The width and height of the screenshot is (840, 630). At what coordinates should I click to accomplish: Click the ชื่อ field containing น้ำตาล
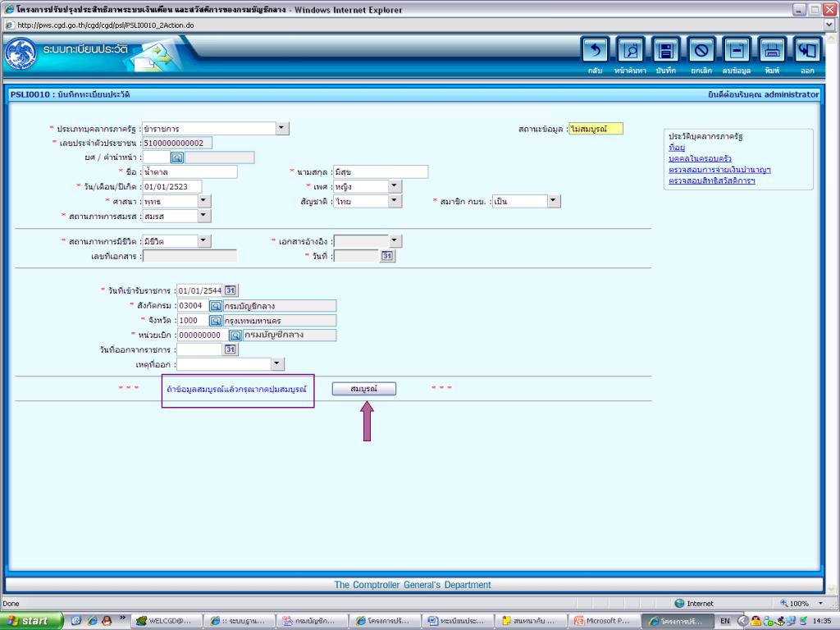189,172
